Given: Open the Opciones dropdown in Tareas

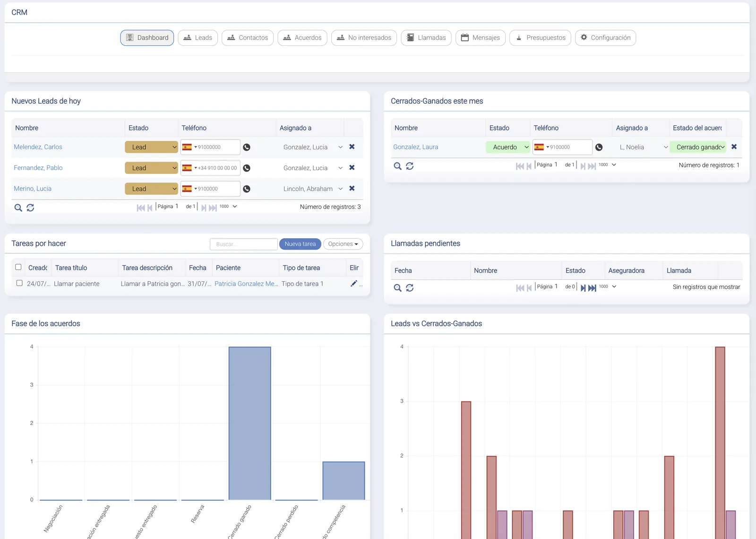Looking at the screenshot, I should click(x=343, y=244).
